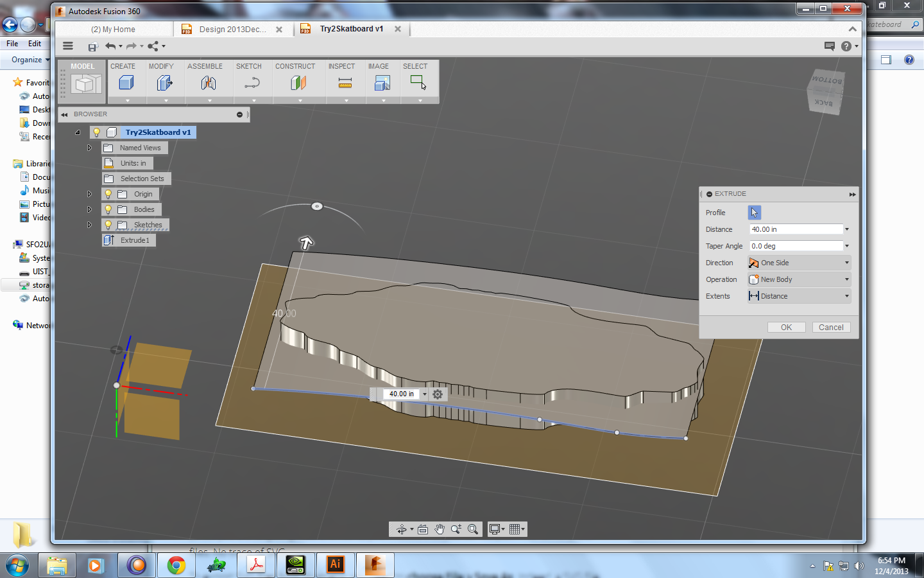This screenshot has height=578, width=924.
Task: Click the taper angle manipulator handle on arc
Action: (316, 206)
